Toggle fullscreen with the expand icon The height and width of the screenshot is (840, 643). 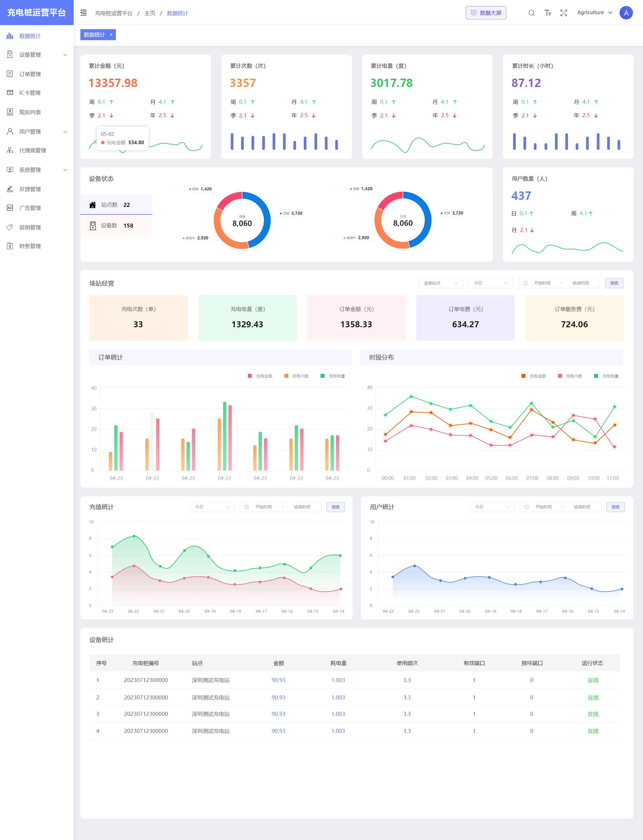[x=563, y=13]
